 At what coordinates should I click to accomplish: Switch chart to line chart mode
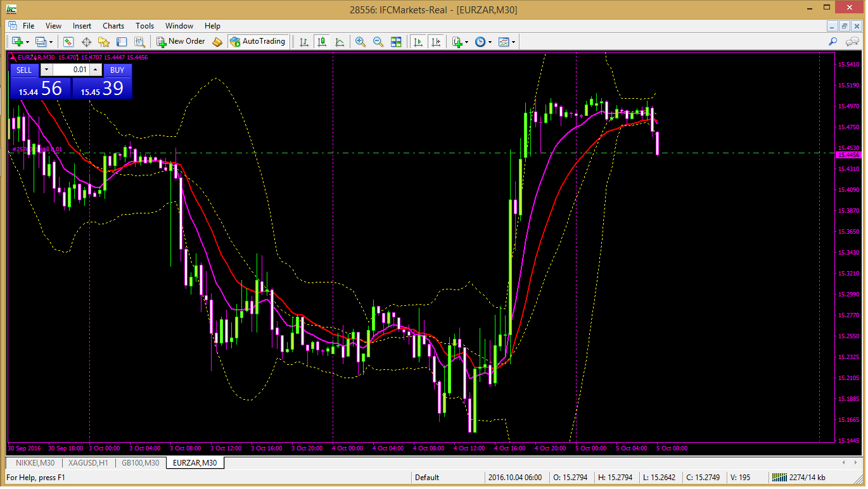click(340, 42)
